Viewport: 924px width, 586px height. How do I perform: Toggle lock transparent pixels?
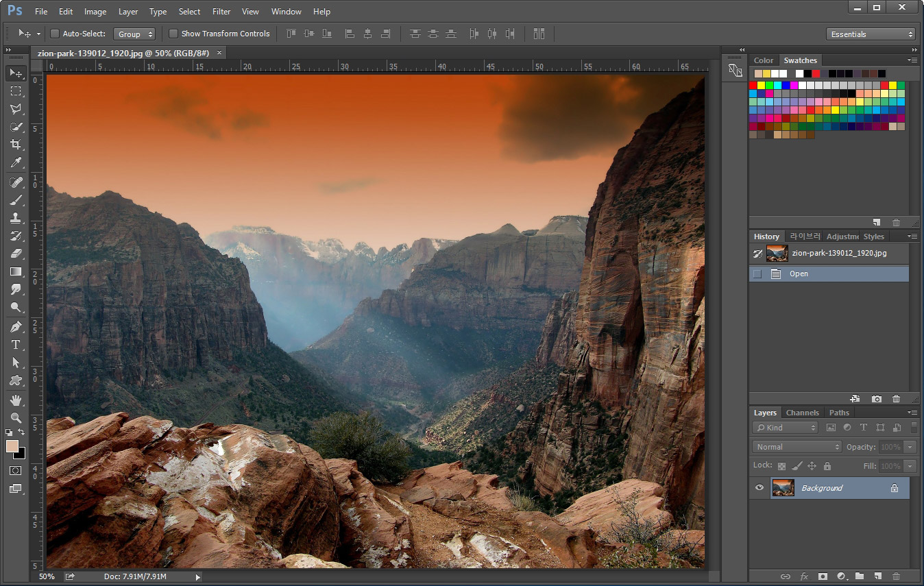(x=781, y=466)
